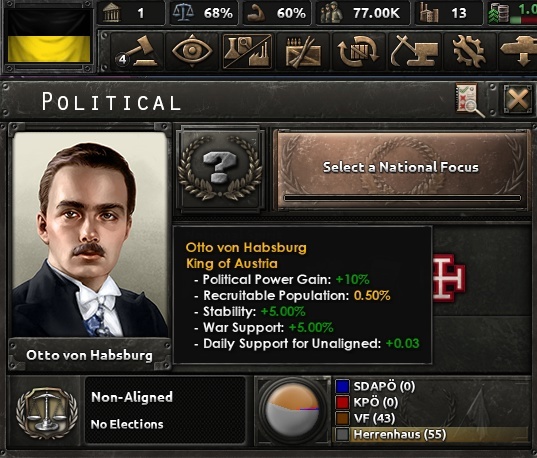Click the political details checklist icon
The width and height of the screenshot is (537, 458).
click(x=470, y=100)
